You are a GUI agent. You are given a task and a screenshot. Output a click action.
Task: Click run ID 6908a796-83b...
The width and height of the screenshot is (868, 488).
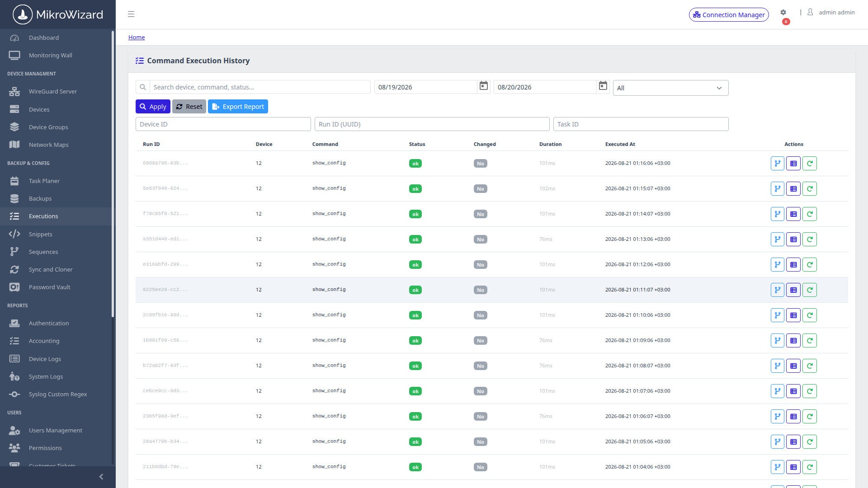point(165,163)
